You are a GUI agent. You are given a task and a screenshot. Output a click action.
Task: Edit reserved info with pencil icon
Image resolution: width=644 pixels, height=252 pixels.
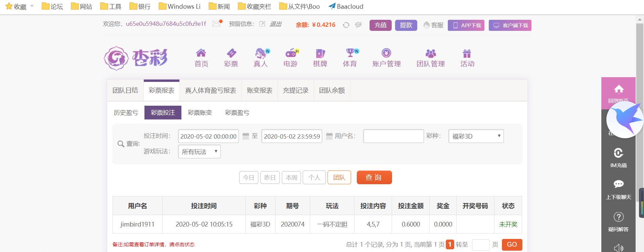[262, 24]
